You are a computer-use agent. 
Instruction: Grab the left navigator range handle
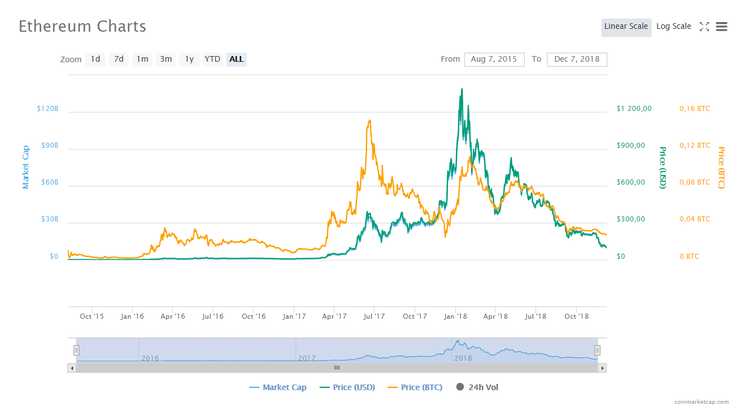76,351
